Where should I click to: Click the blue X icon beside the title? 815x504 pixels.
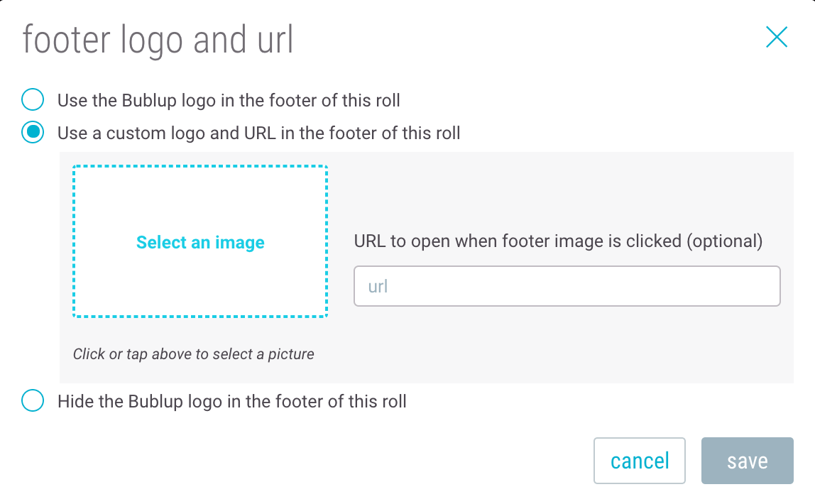click(777, 37)
